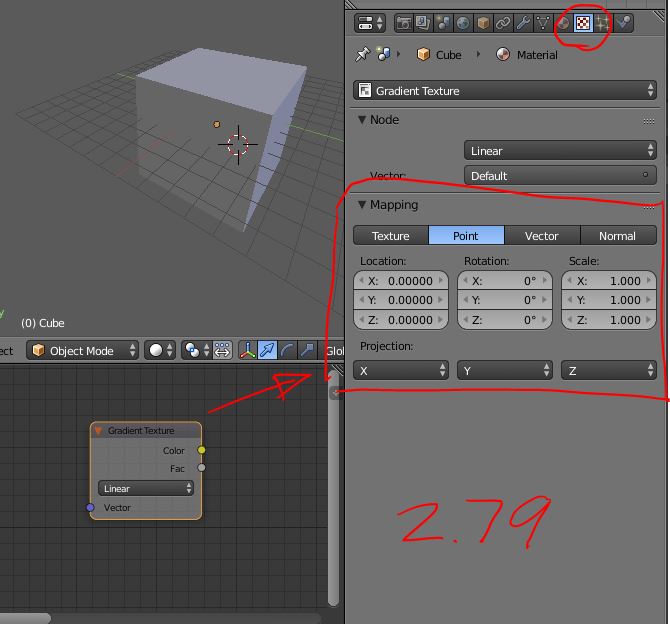Select the Normal mapping type

(x=618, y=235)
